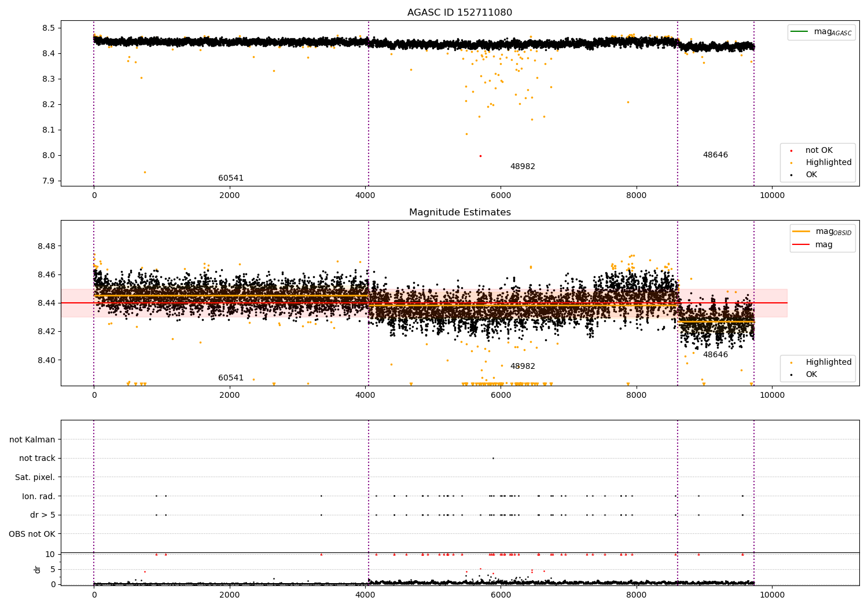Click the 'Magnitude Estimates' plot title
The width and height of the screenshot is (868, 608).
(459, 213)
